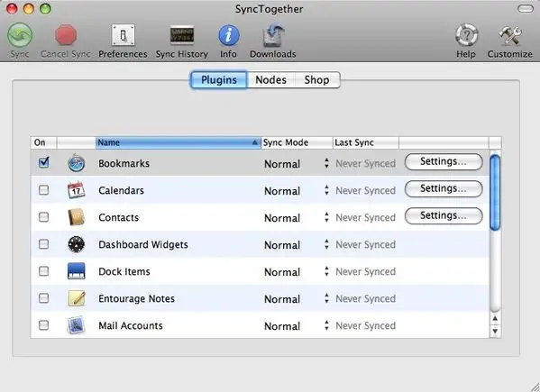Open the Entourage Notes Sync Mode popup

click(x=297, y=299)
